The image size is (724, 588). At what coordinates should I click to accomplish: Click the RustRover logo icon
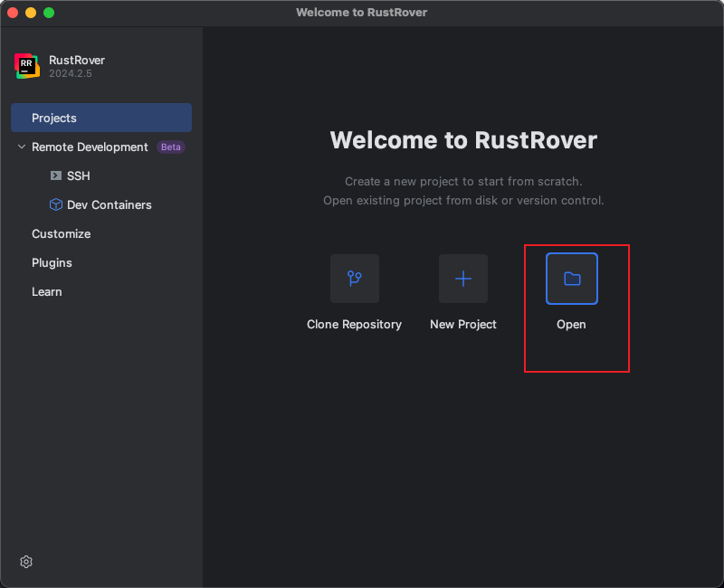[x=27, y=66]
